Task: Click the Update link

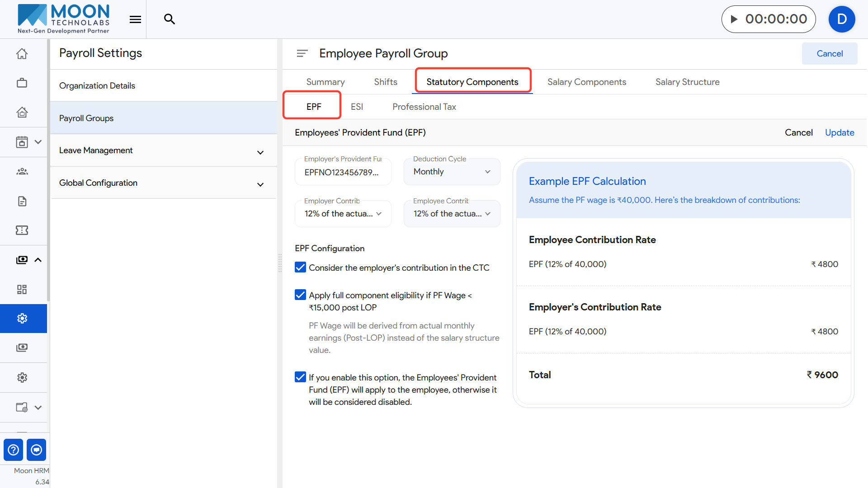Action: tap(839, 132)
